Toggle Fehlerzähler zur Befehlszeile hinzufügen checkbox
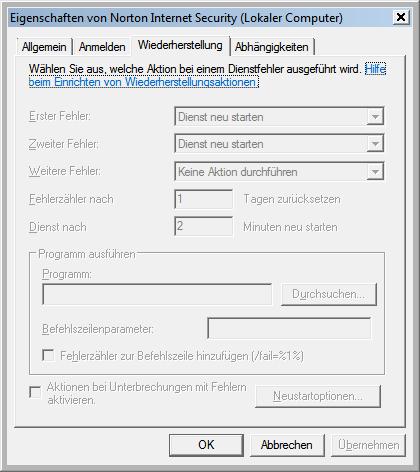Viewport: 420px width, 472px height. tap(48, 355)
